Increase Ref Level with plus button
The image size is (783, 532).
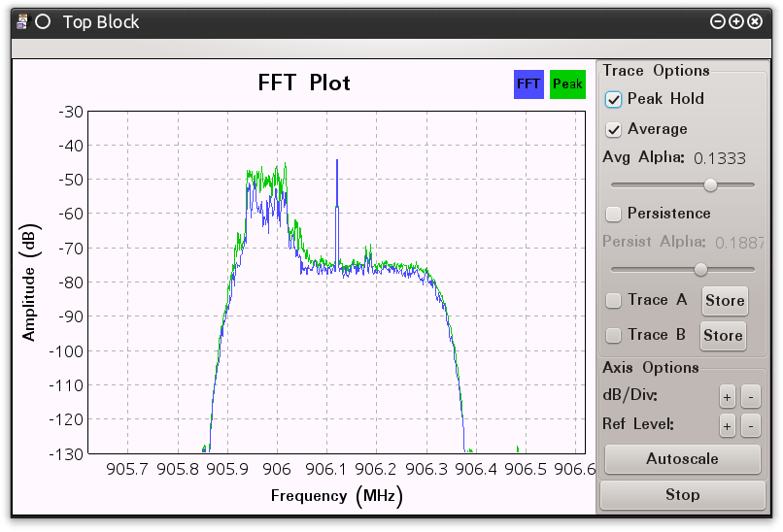click(727, 425)
